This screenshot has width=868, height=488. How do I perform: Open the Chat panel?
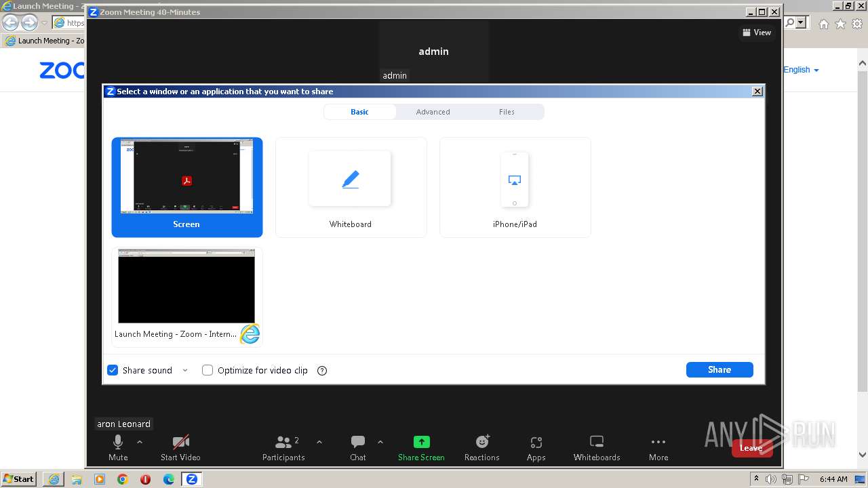358,448
